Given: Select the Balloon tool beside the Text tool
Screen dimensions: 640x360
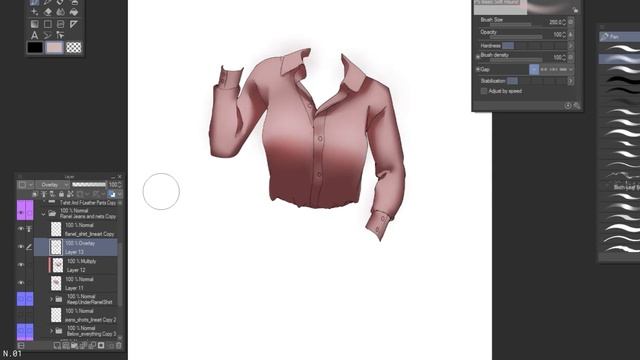Looking at the screenshot, I should [x=48, y=36].
